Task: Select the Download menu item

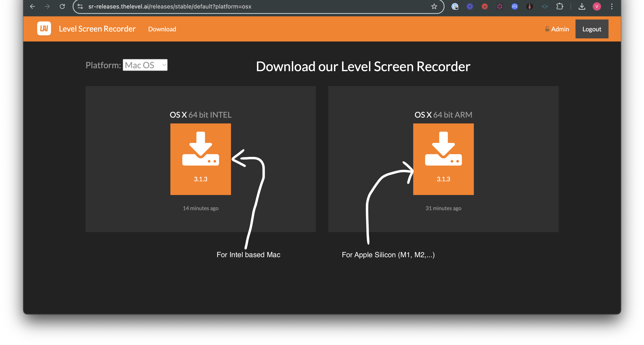Action: pos(162,29)
